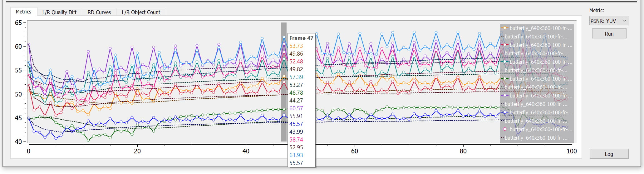Image resolution: width=644 pixels, height=174 pixels.
Task: Select the teal solid-line butterfly legend entry
Action: 537,62
